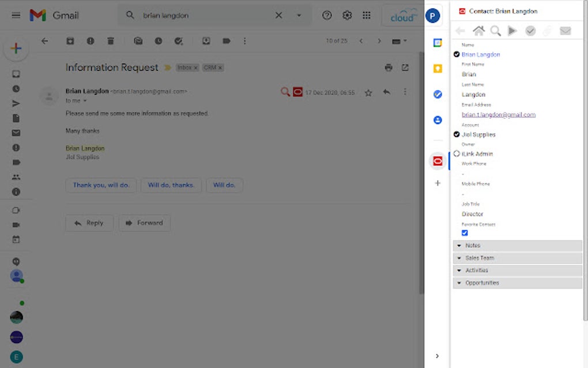Viewport: 588px width, 368px height.
Task: Star the Information Request email
Action: point(368,93)
